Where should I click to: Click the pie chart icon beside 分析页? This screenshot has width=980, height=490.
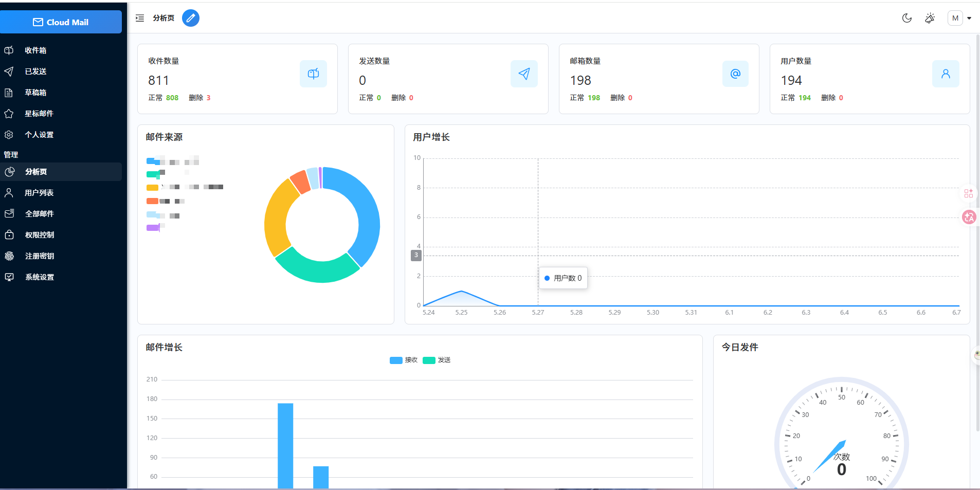pos(9,172)
